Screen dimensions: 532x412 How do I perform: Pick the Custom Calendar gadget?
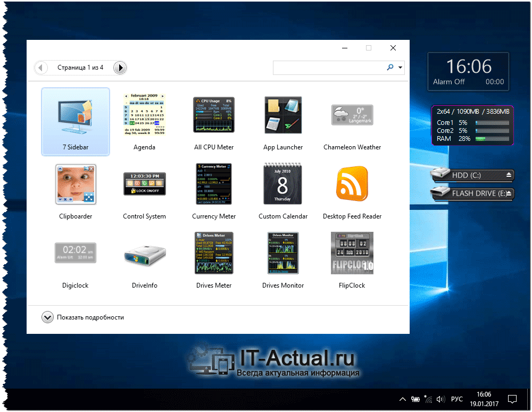tap(283, 184)
